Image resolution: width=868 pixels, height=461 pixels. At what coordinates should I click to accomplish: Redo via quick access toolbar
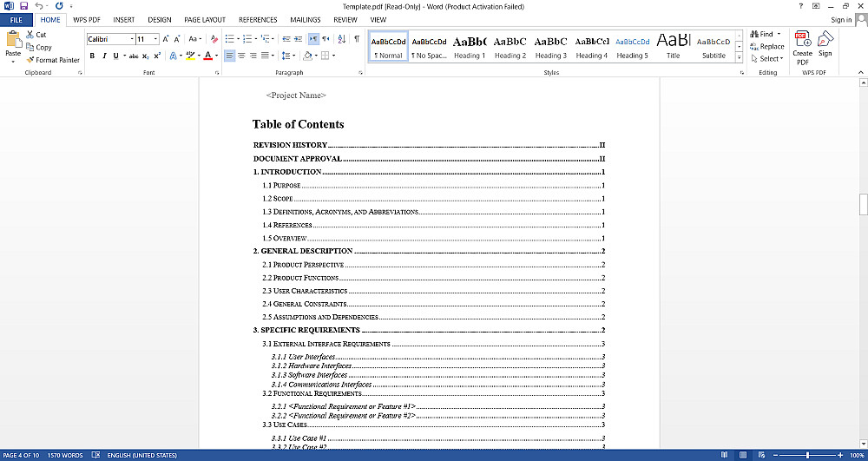pos(59,6)
